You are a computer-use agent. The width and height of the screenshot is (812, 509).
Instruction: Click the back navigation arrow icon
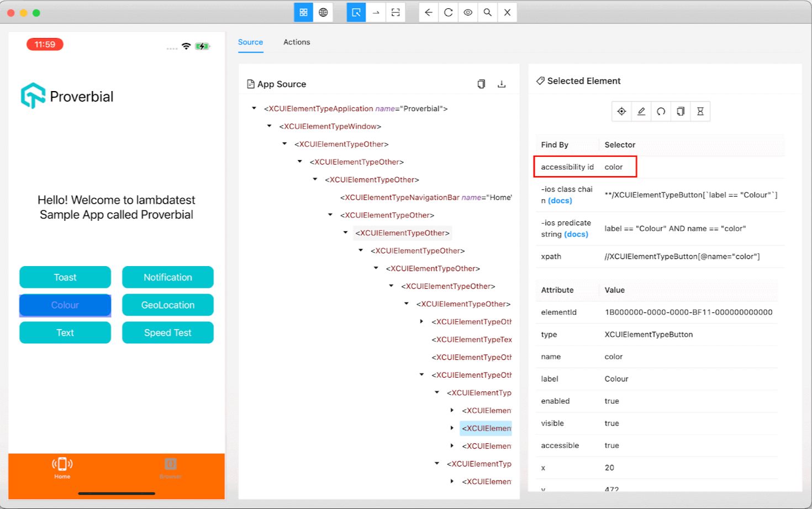tap(429, 12)
